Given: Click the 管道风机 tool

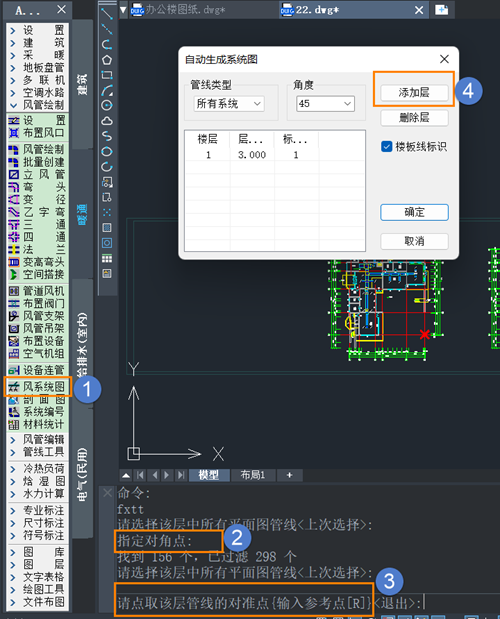Looking at the screenshot, I should 37,291.
